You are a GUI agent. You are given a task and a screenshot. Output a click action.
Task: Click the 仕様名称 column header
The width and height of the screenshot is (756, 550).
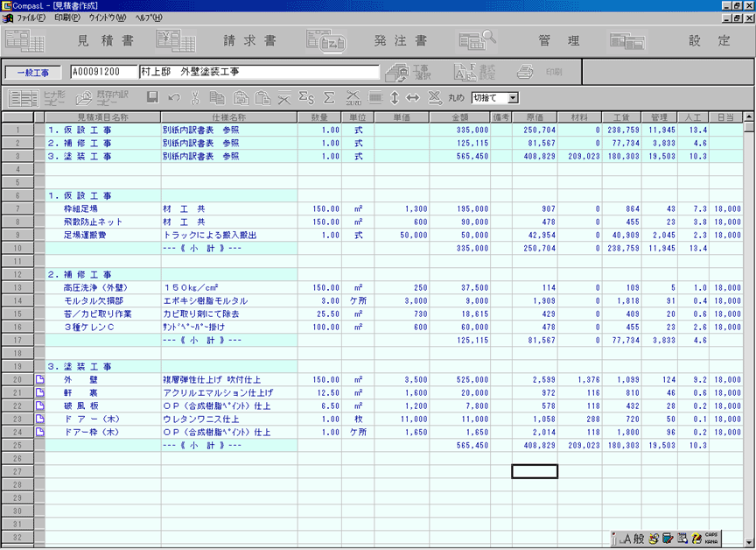pos(229,117)
